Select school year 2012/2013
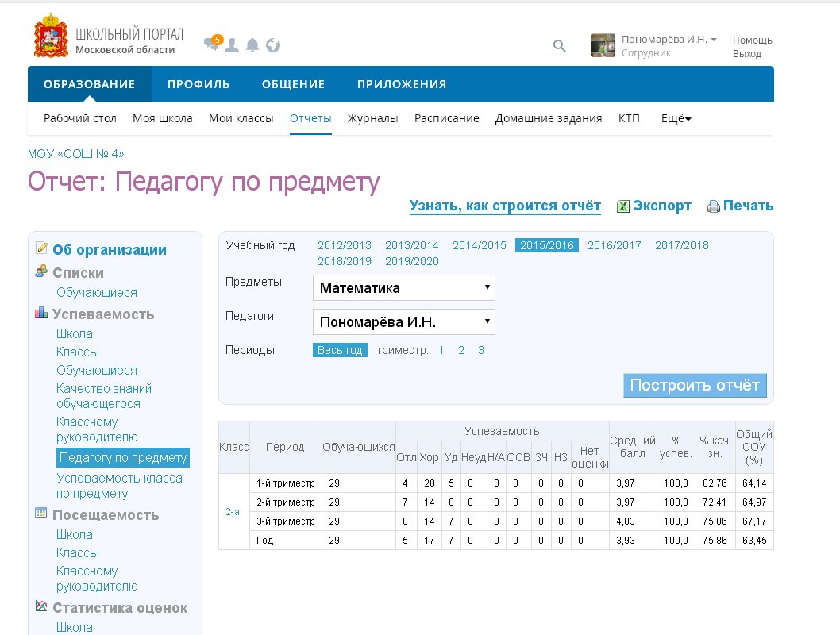Viewport: 840px width, 635px height. (x=345, y=245)
